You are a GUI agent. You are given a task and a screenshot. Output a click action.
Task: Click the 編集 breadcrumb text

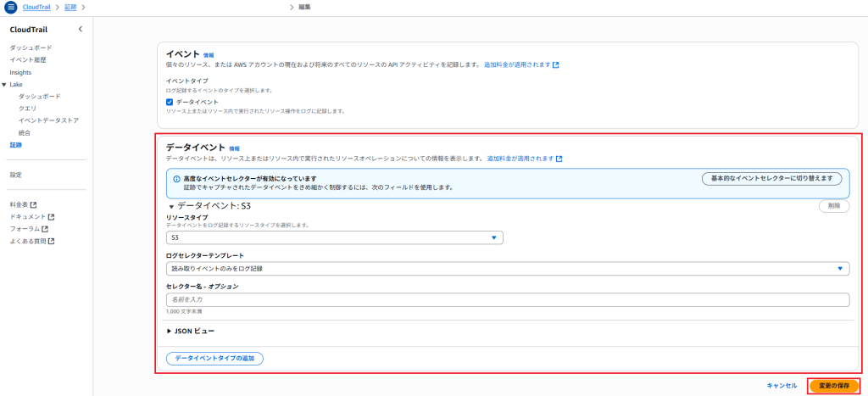(x=304, y=7)
